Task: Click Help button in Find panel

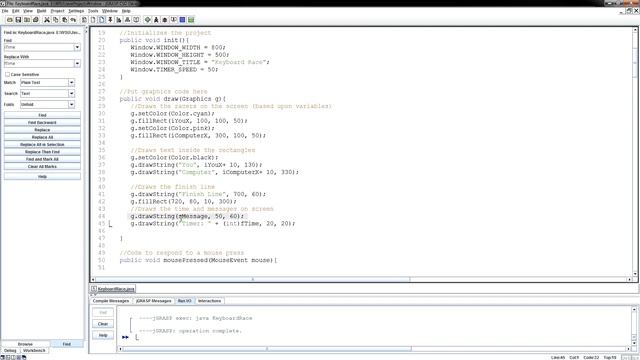Action: tap(42, 177)
